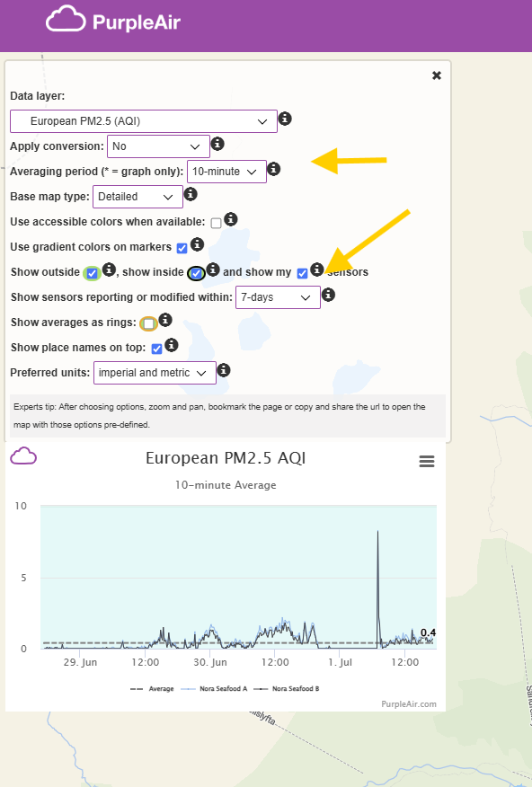Open info icon for Averaging period
The image size is (532, 787).
pyautogui.click(x=273, y=169)
